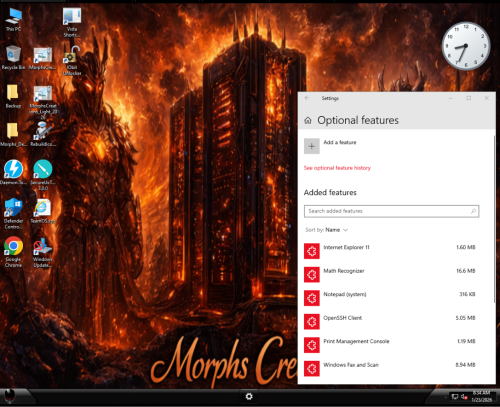Click the back arrow in Settings
The width and height of the screenshot is (500, 407).
(x=307, y=98)
